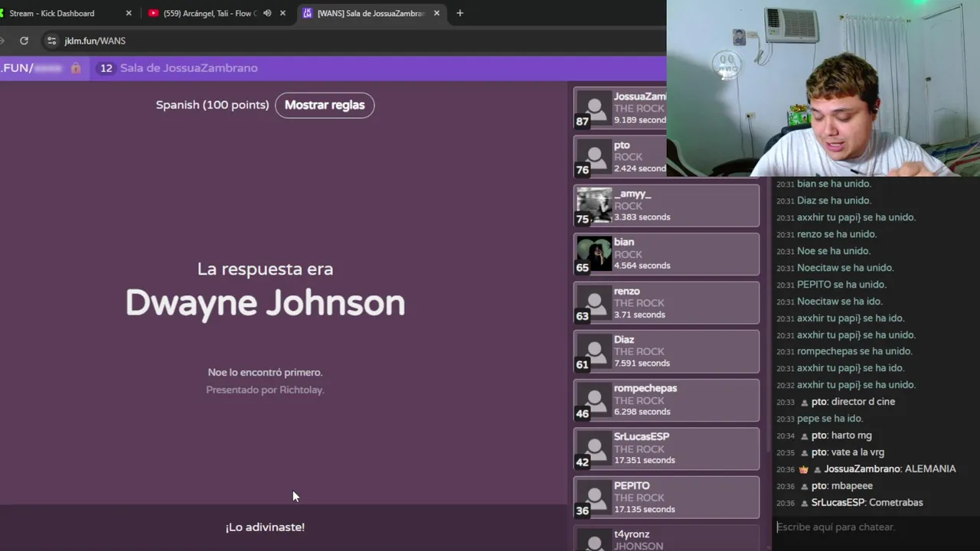Image resolution: width=980 pixels, height=551 pixels.
Task: Select SrLucasESP player name in scoreboard
Action: click(642, 436)
